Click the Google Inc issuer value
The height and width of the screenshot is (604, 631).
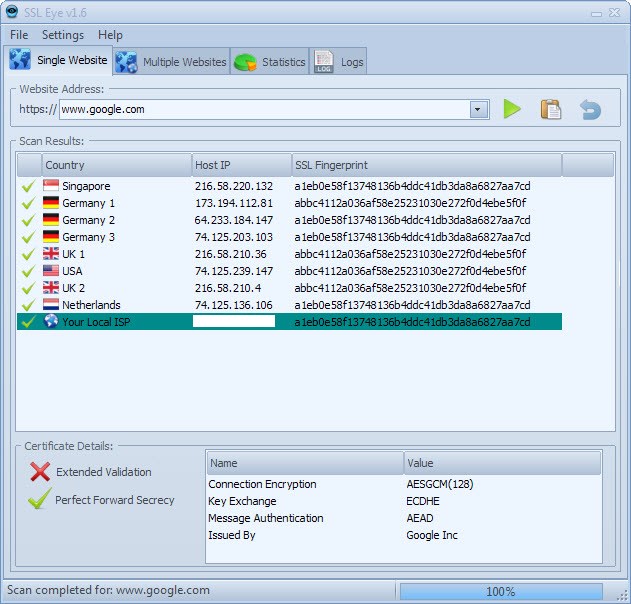coord(432,535)
